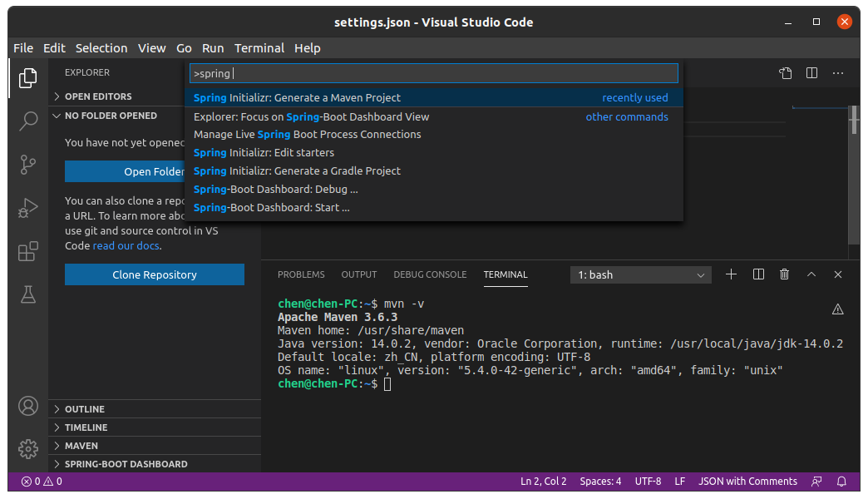Viewport: 868px width, 499px height.
Task: Choose 'Spring Initializr: Generate a Maven Project'
Action: [433, 97]
